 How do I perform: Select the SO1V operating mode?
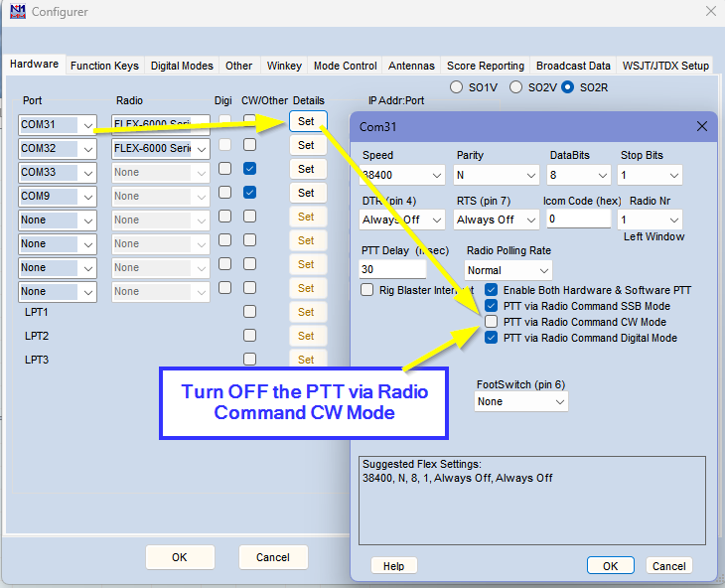pos(457,87)
